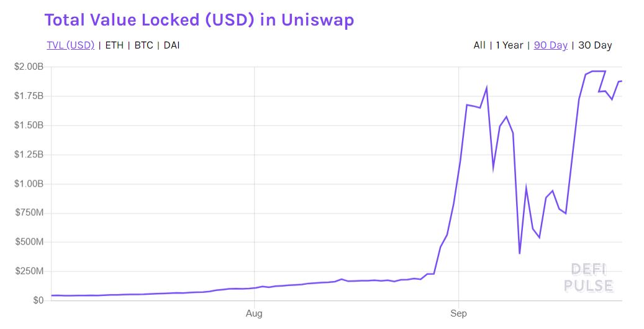This screenshot has width=644, height=329.
Task: Switch chart to BTC denomination
Action: pyautogui.click(x=144, y=45)
